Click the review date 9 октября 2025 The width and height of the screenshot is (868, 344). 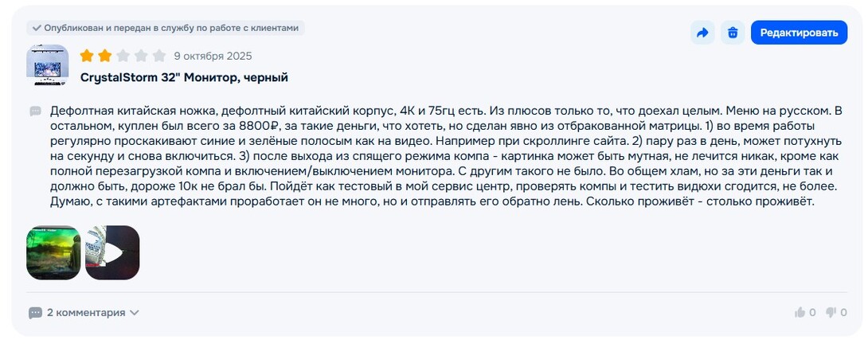tap(213, 56)
